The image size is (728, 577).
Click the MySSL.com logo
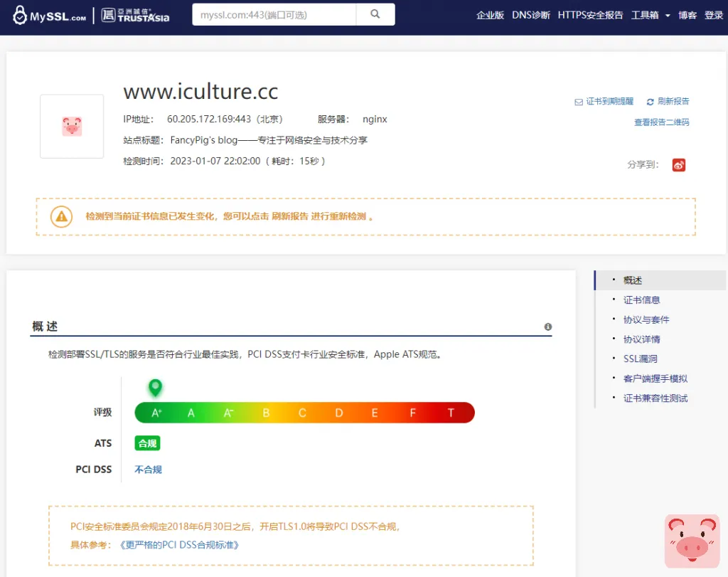tap(49, 16)
